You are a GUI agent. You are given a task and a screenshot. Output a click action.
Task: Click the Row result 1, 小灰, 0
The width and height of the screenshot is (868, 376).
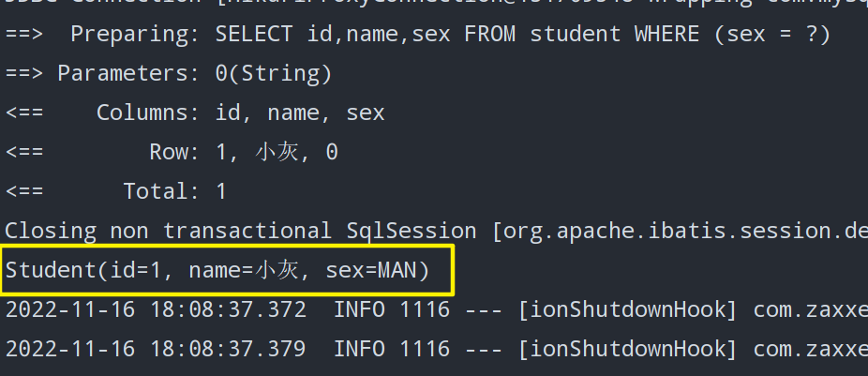(x=277, y=152)
